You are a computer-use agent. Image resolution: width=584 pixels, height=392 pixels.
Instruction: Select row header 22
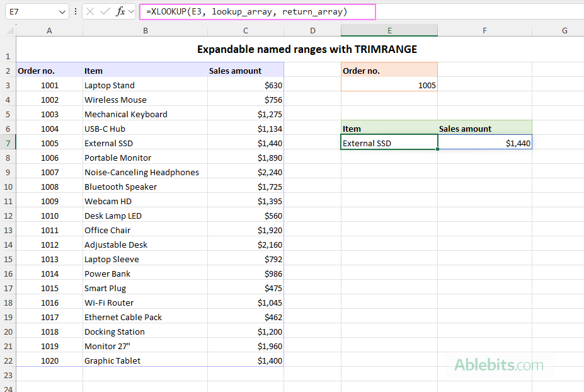[7, 360]
